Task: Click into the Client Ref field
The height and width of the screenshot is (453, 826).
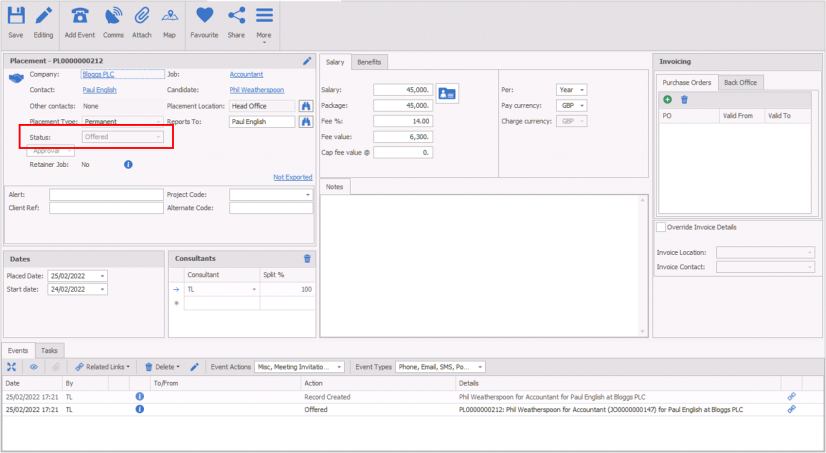Action: tap(105, 208)
